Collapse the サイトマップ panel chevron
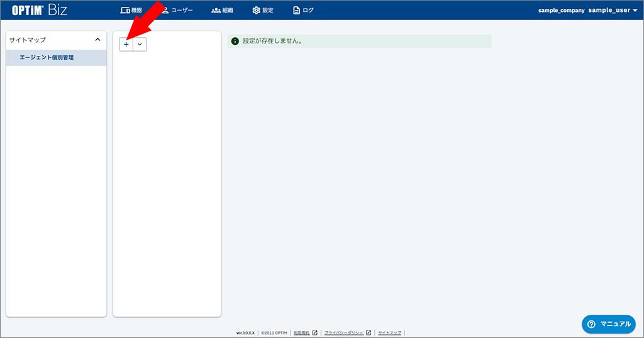The height and width of the screenshot is (338, 644). [97, 40]
